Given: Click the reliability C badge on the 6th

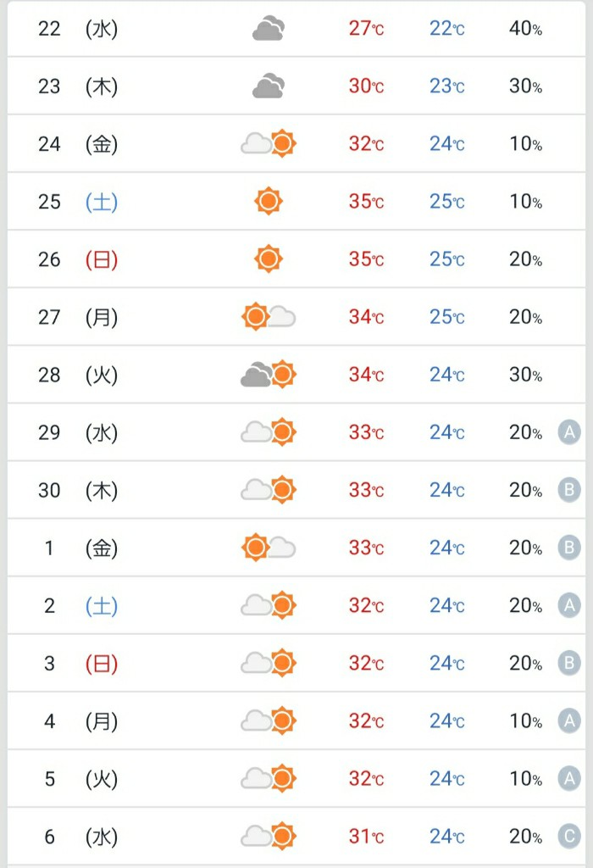Looking at the screenshot, I should [x=569, y=836].
